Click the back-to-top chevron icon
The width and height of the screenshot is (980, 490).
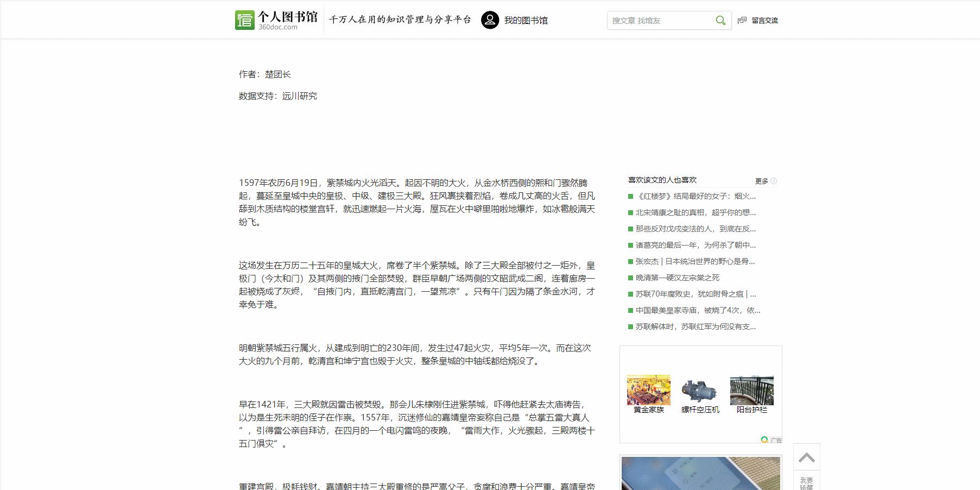click(x=807, y=457)
